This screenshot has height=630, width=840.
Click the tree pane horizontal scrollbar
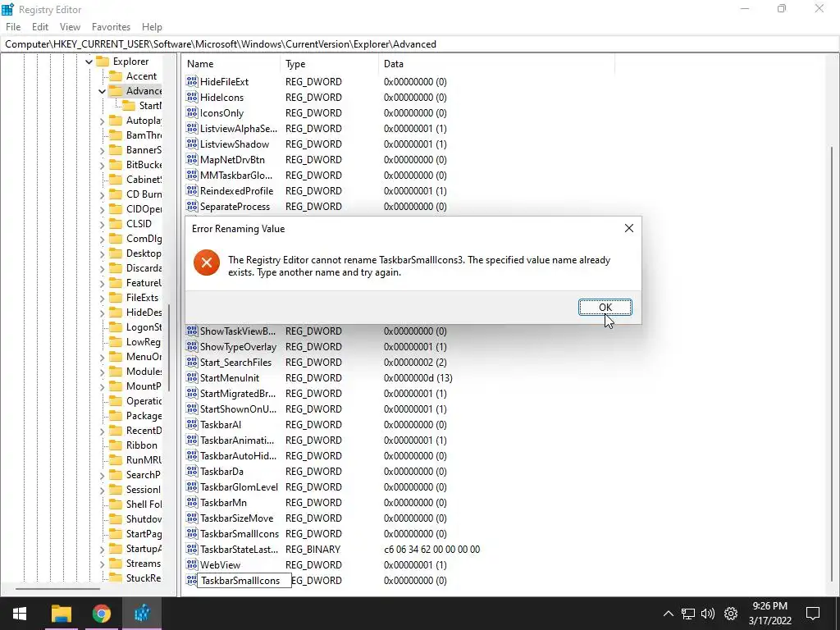click(x=58, y=589)
